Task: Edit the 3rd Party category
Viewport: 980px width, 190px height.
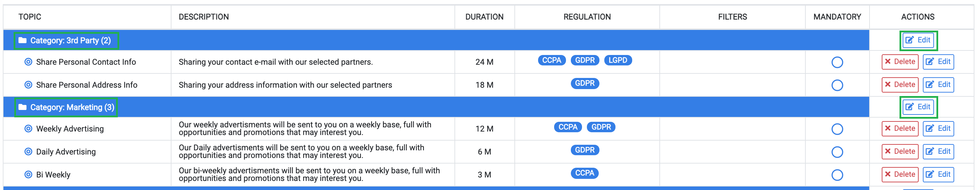Action: point(918,40)
